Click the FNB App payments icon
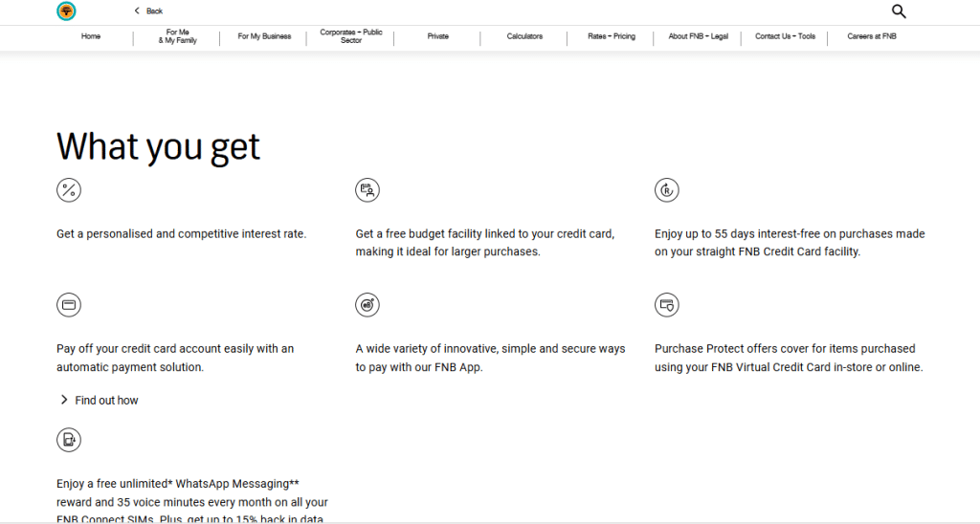The height and width of the screenshot is (524, 980). tap(367, 305)
